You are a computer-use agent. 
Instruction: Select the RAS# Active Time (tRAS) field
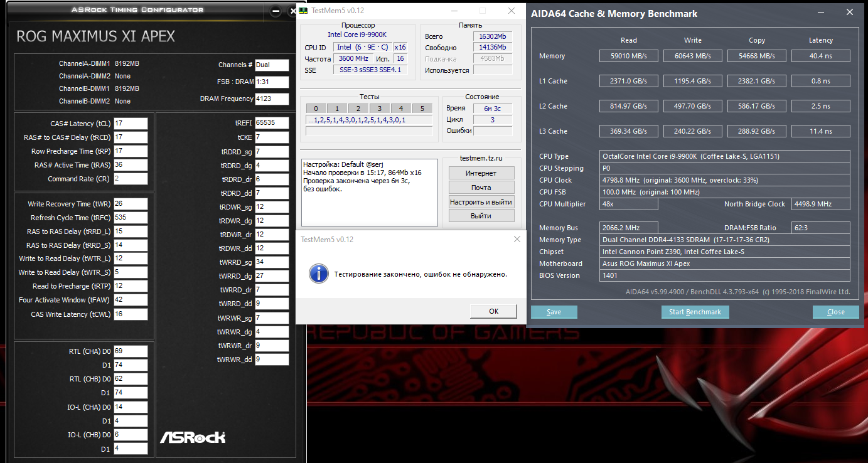click(x=131, y=165)
